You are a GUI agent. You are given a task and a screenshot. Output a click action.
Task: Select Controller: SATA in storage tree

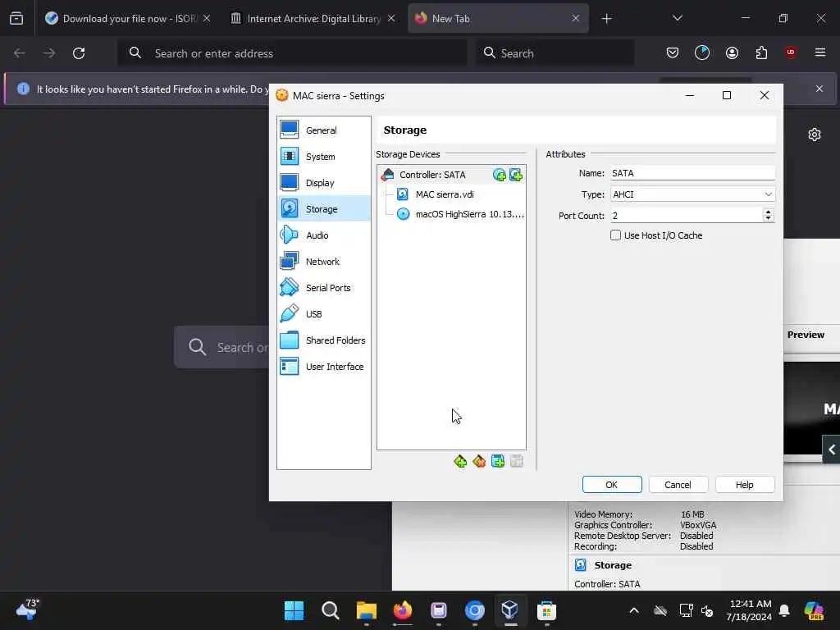[432, 175]
